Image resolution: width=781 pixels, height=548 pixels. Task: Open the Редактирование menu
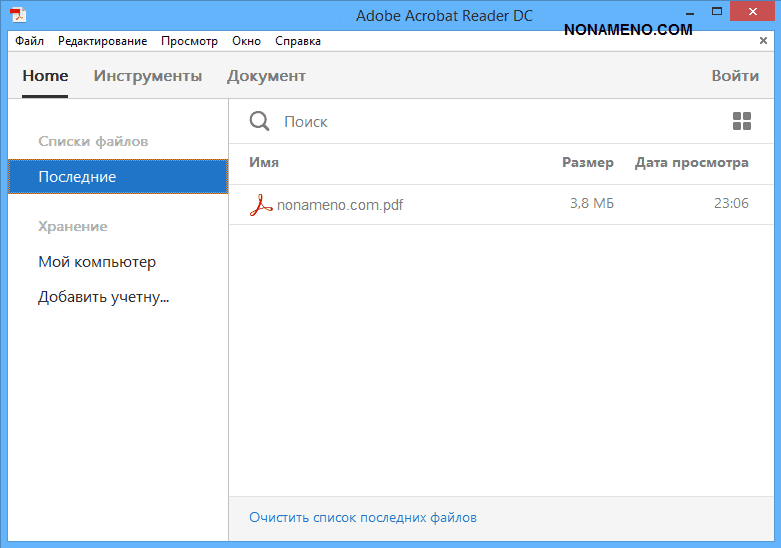pos(102,41)
